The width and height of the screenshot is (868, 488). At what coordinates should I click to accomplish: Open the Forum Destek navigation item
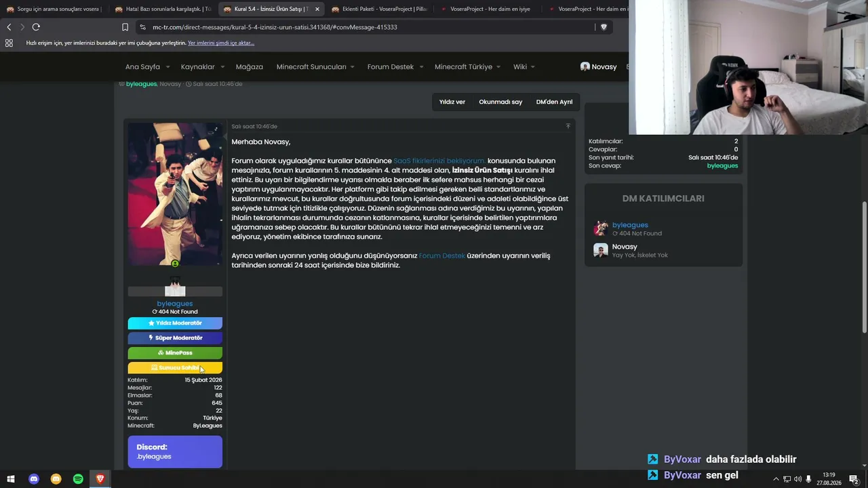point(391,67)
